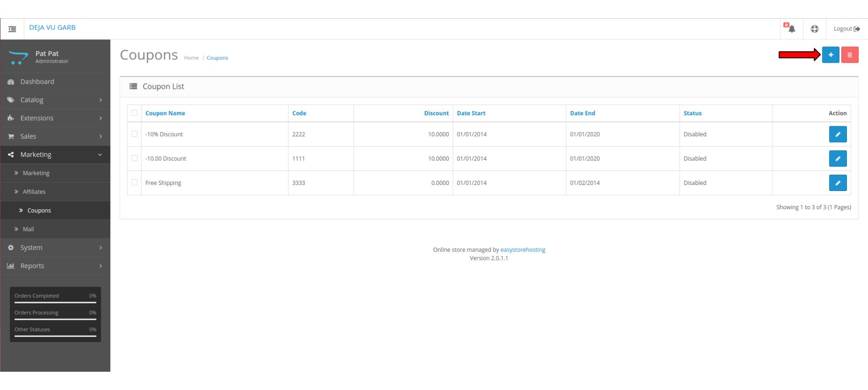
Task: Open the notifications bell icon
Action: click(791, 28)
